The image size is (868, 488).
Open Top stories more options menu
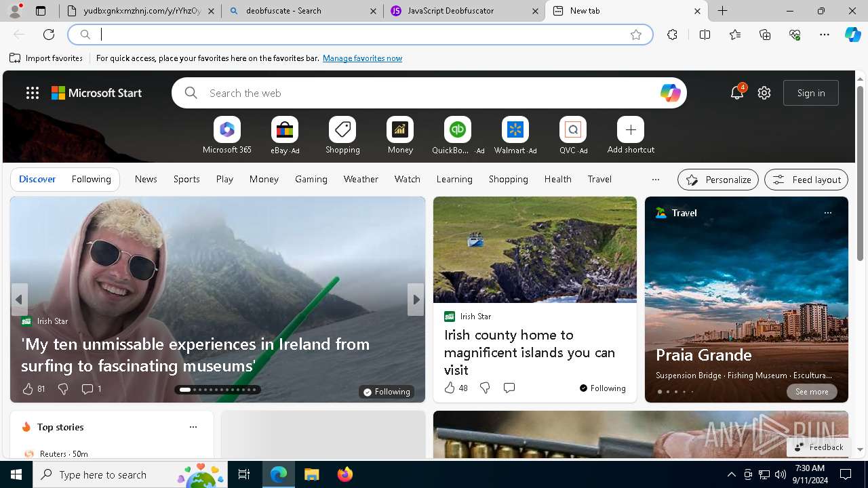(x=193, y=427)
